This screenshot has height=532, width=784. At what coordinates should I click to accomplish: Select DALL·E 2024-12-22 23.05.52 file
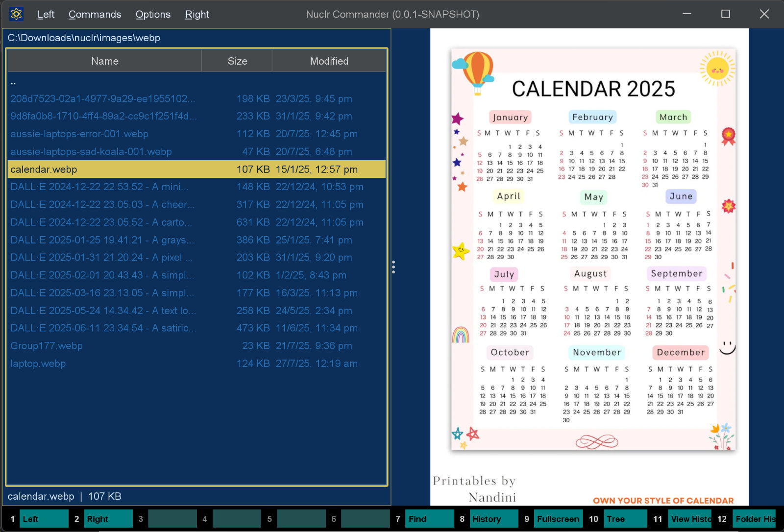tap(196, 222)
